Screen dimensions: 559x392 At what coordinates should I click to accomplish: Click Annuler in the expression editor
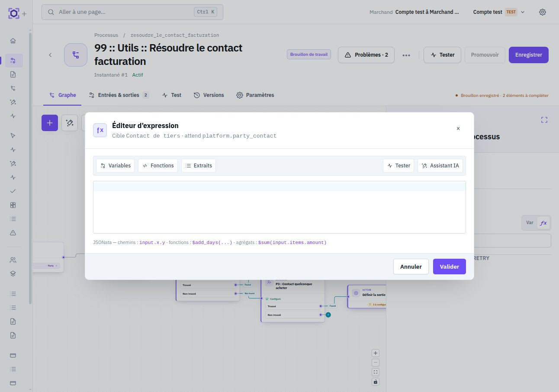tap(411, 267)
